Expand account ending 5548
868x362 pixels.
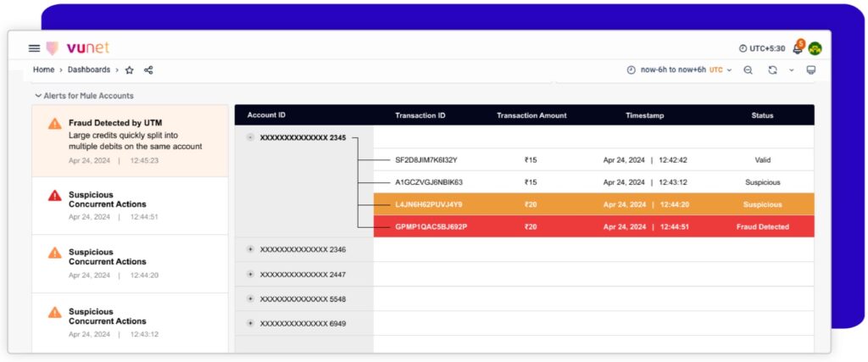coord(250,299)
